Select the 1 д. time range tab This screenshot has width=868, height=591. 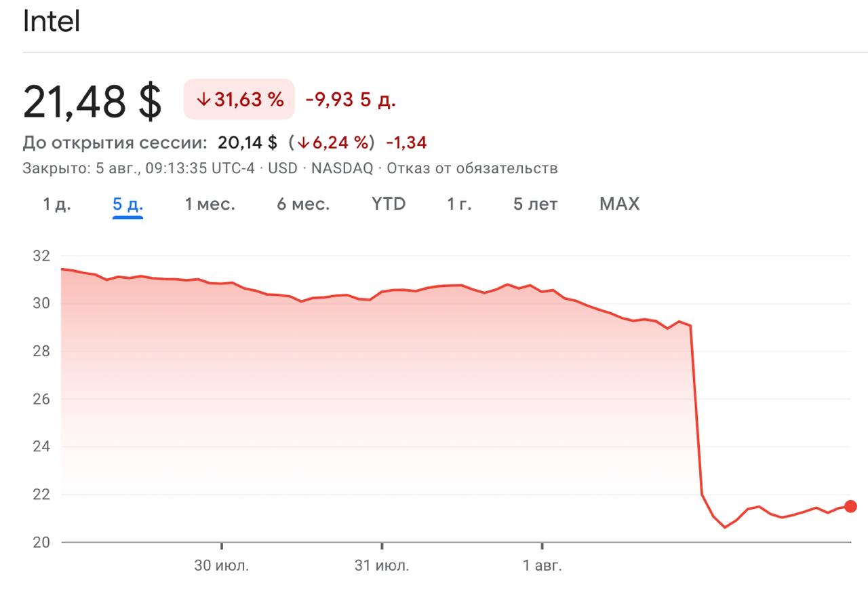point(57,204)
